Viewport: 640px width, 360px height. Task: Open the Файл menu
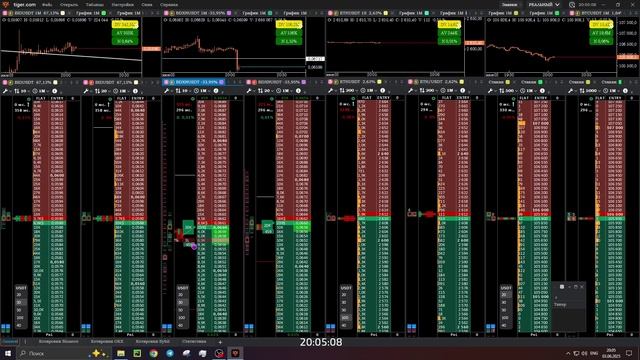pyautogui.click(x=47, y=4)
